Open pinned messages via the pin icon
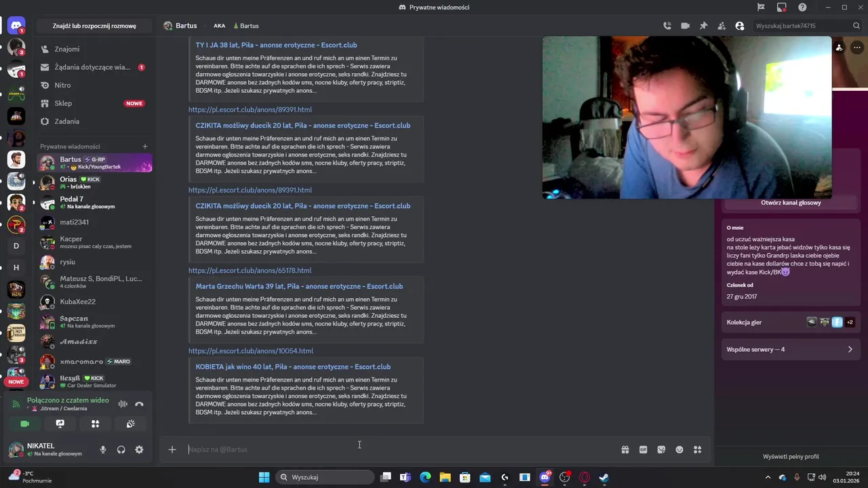This screenshot has width=868, height=488. click(x=704, y=26)
